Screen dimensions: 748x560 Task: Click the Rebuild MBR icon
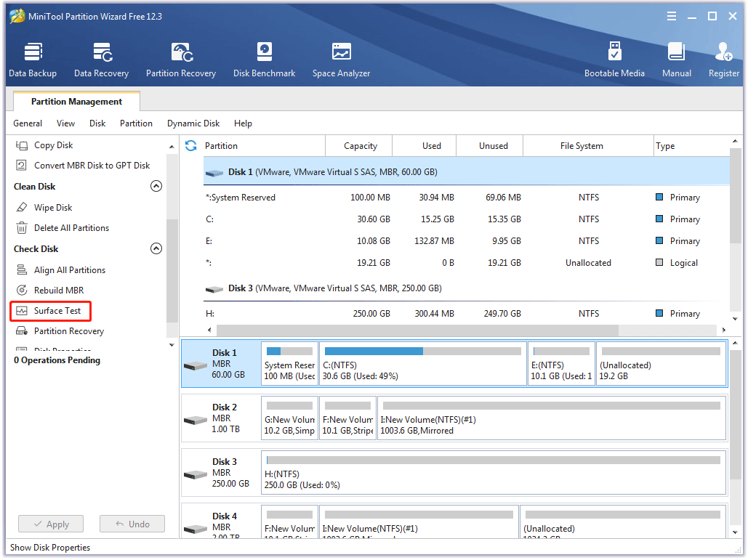tap(22, 290)
